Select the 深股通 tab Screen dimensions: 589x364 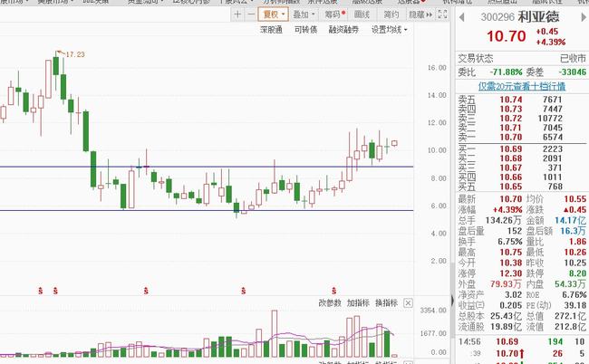[x=271, y=30]
